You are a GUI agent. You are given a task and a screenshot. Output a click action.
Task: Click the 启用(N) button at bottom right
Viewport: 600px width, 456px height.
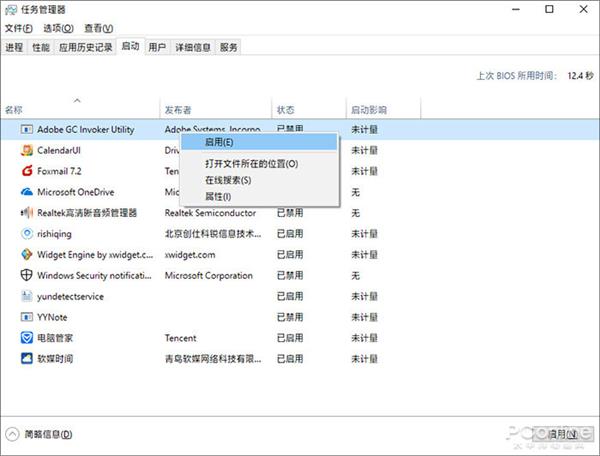[562, 434]
